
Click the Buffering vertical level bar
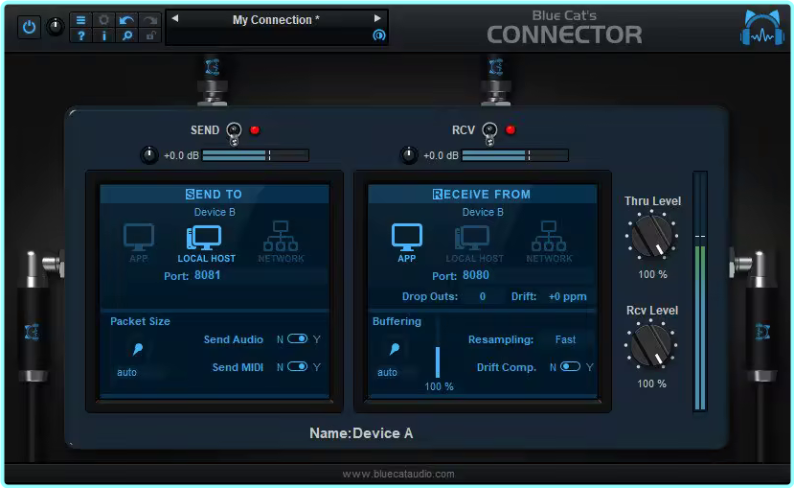(438, 349)
